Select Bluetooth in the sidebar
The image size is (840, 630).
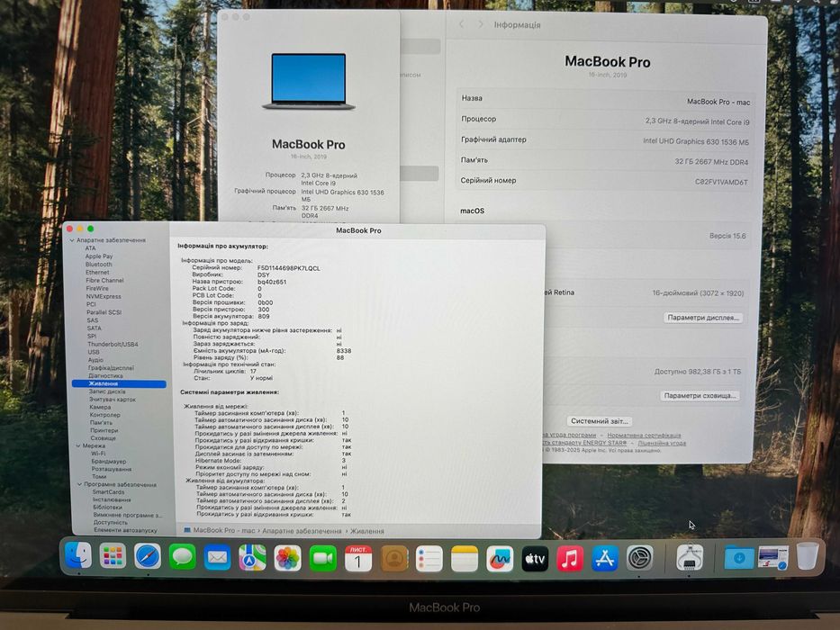click(x=98, y=264)
